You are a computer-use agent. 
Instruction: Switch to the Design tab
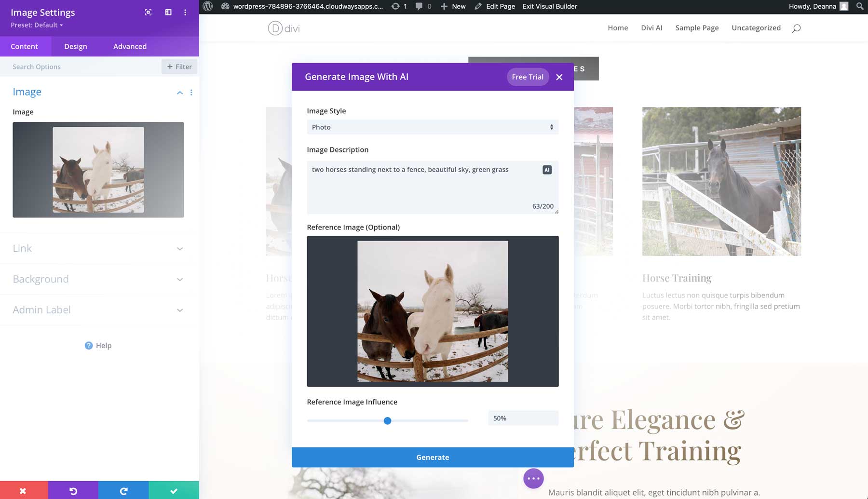75,46
